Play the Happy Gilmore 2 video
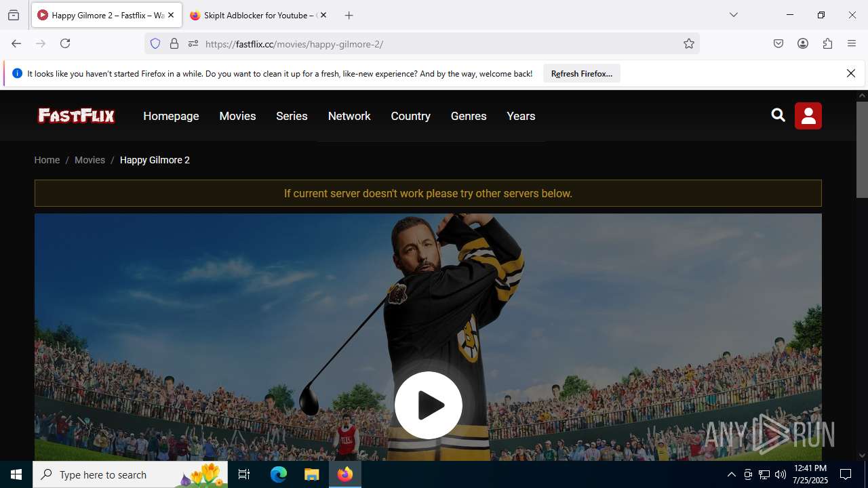Screen dimensions: 868x488 click(x=429, y=405)
